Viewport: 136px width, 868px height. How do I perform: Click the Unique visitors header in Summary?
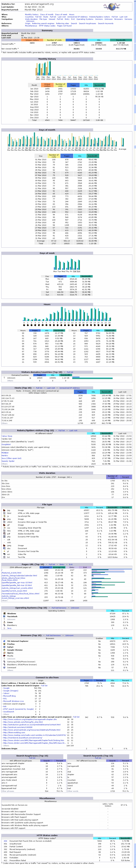pos(32,40)
